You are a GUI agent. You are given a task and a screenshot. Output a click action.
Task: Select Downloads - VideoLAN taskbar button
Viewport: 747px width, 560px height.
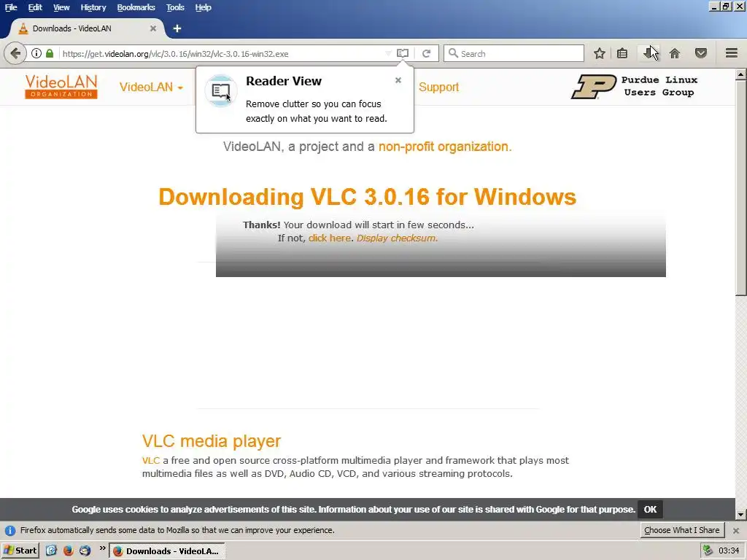167,551
